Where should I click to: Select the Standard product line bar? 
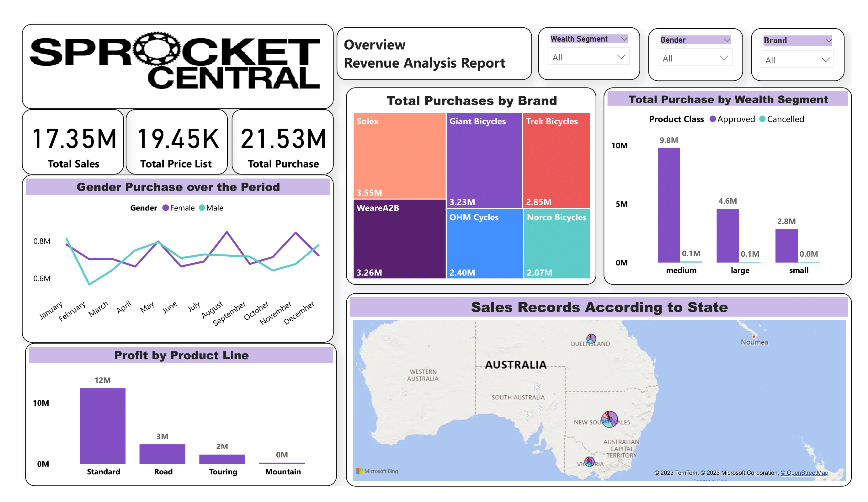point(103,425)
